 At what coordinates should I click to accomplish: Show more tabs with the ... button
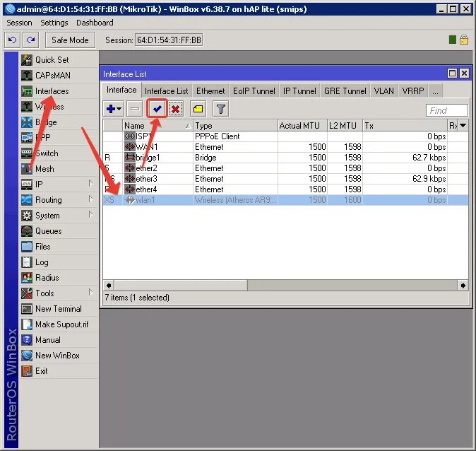tap(435, 91)
